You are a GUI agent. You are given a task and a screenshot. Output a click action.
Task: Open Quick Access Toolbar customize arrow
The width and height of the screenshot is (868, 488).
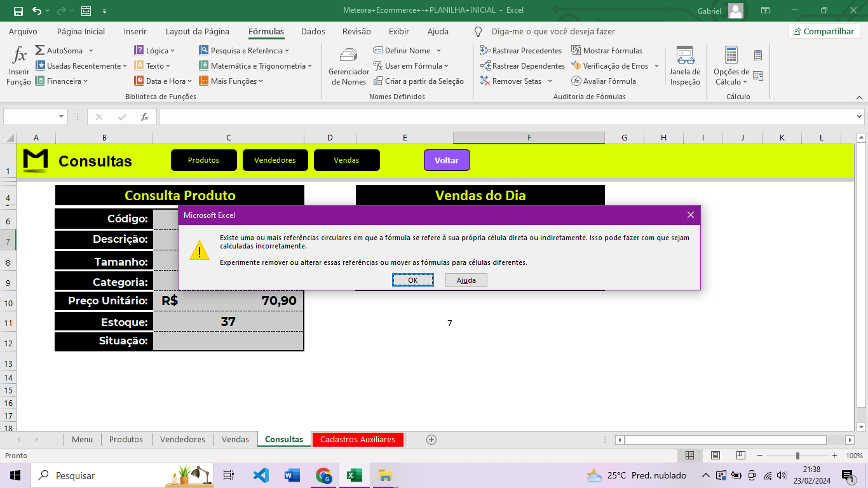pos(104,11)
